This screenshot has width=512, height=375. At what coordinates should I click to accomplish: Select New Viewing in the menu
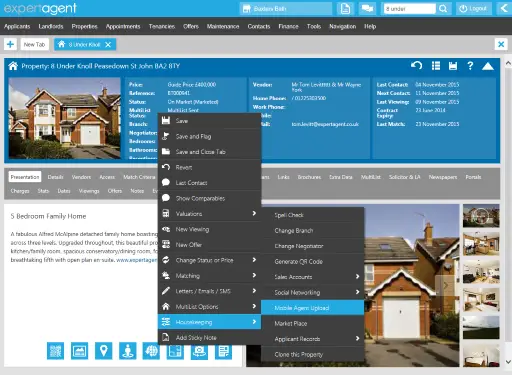(x=209, y=229)
